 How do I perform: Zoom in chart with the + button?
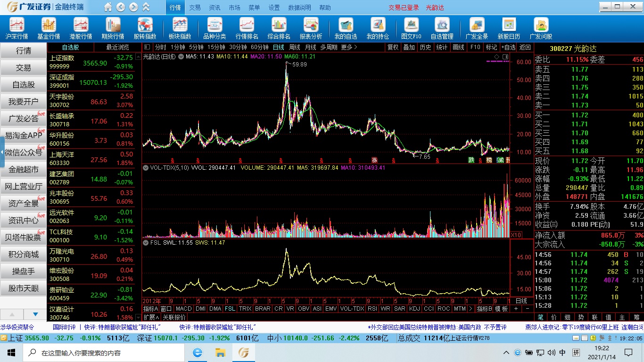coord(516,309)
